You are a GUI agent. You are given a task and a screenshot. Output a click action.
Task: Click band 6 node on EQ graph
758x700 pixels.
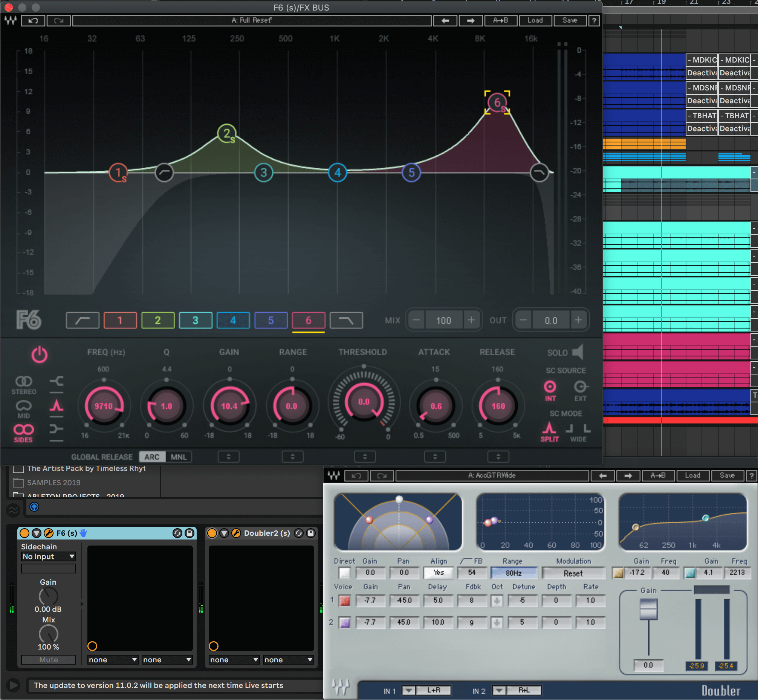pos(497,102)
